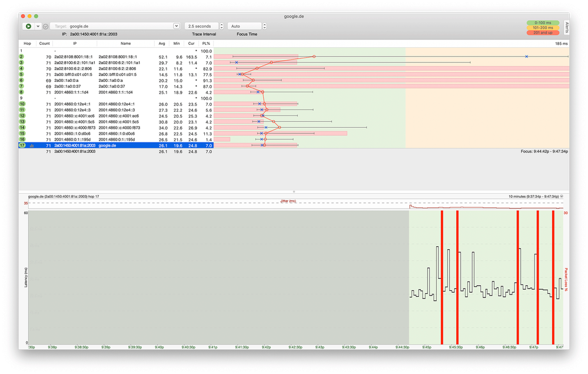Open the 10 minutes timeline range menu arrow
Screen dimensions: 588x374
pyautogui.click(x=562, y=196)
